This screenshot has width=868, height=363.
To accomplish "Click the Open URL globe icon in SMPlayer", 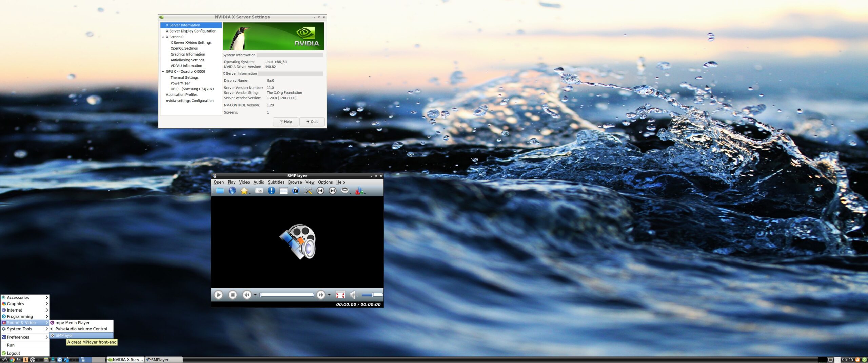I will pos(232,191).
